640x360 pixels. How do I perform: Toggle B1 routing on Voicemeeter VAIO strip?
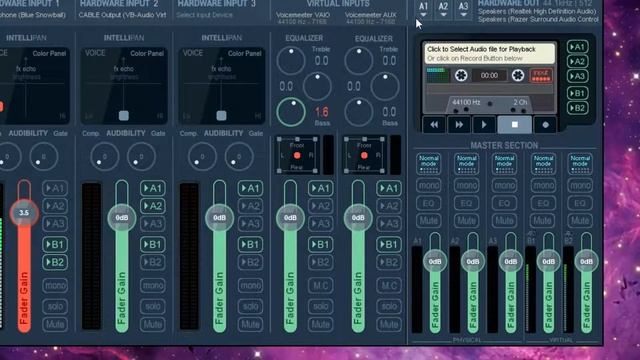coord(320,244)
